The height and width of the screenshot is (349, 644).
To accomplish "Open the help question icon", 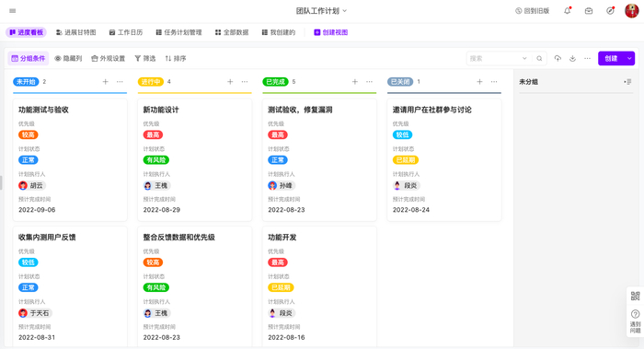I will pyautogui.click(x=635, y=314).
